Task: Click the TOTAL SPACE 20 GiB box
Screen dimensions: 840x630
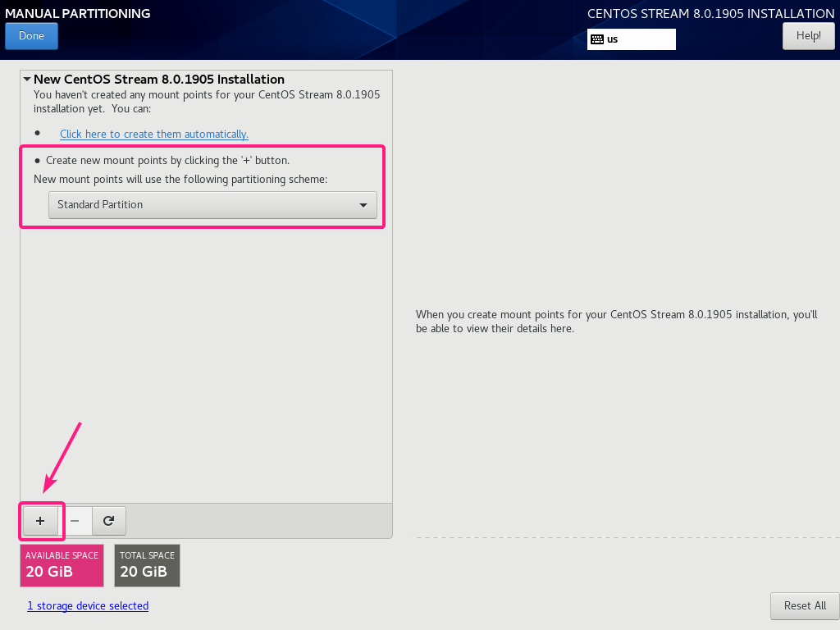Action: (x=147, y=566)
